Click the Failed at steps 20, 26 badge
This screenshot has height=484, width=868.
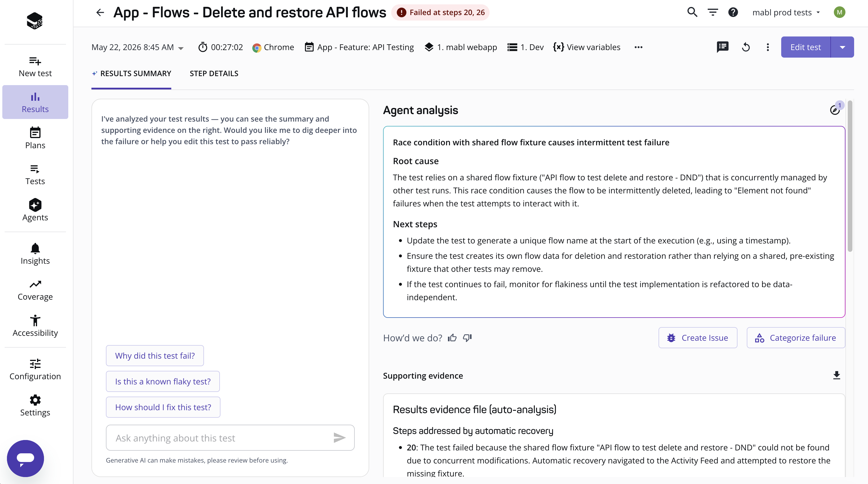[x=440, y=12]
